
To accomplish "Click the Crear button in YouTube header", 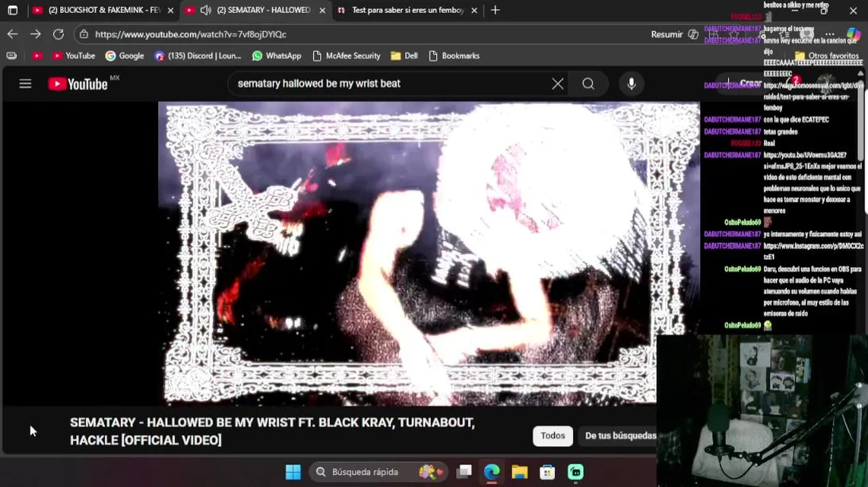I will [x=744, y=83].
